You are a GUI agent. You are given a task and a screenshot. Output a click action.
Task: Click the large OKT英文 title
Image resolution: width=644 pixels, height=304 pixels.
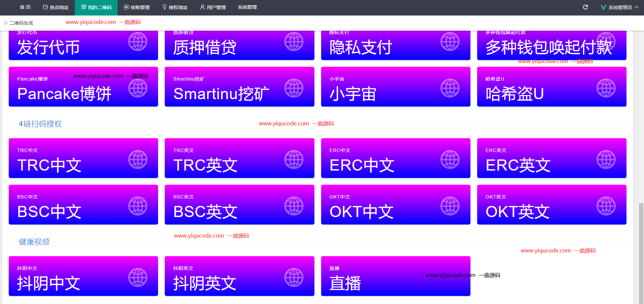[518, 212]
